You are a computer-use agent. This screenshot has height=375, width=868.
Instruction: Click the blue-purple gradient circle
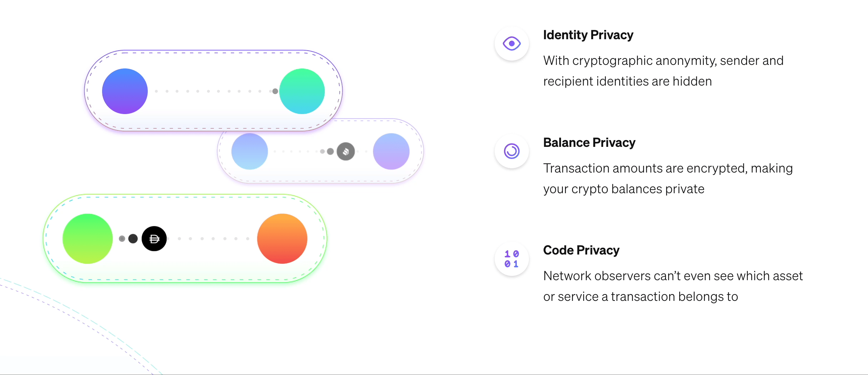[125, 91]
